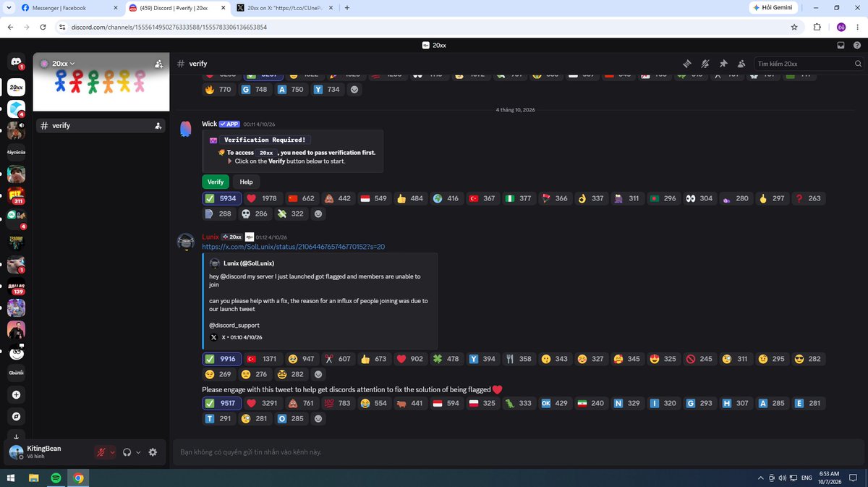Screen dimensions: 868x487
Task: Open File Explorer from the taskbar
Action: (x=34, y=478)
